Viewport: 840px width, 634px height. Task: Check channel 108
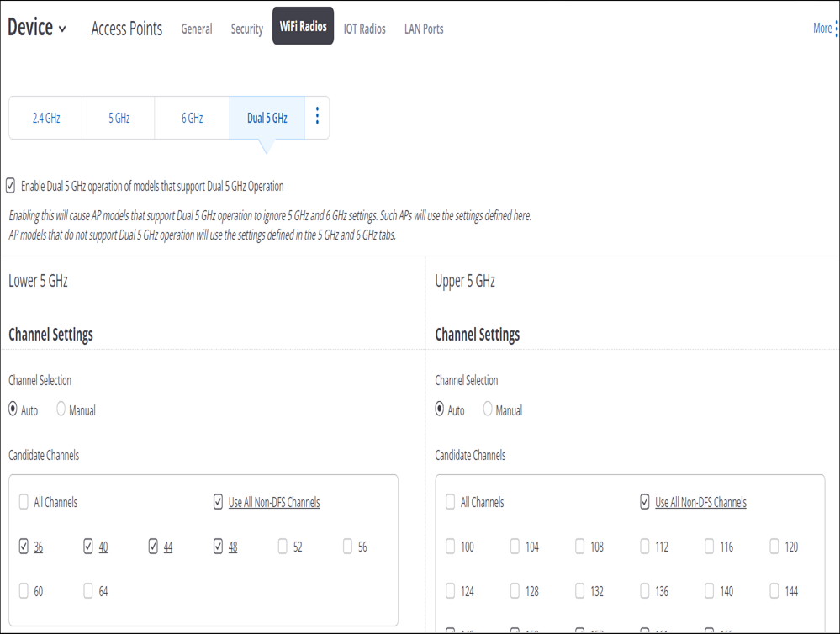tap(579, 546)
